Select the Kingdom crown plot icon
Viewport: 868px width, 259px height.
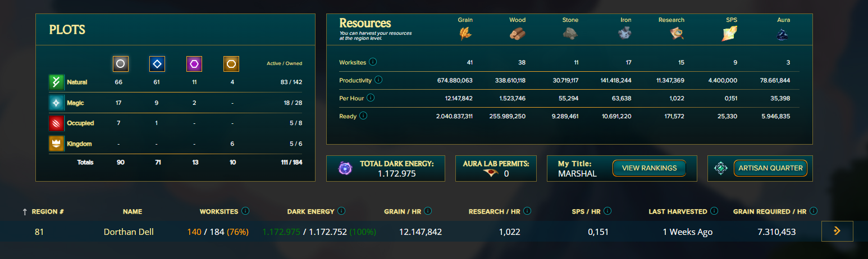(x=56, y=144)
